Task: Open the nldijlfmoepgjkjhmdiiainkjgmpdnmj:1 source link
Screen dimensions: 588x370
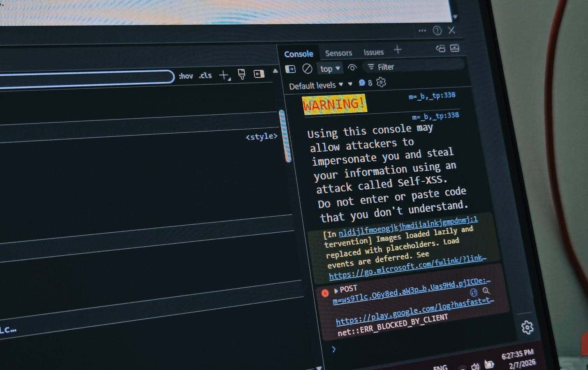Action: click(x=408, y=227)
